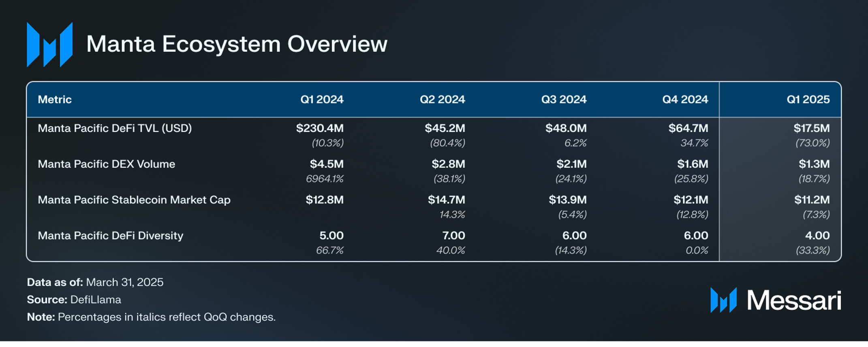Click the "(25.8%)" QoQ change

click(x=691, y=179)
